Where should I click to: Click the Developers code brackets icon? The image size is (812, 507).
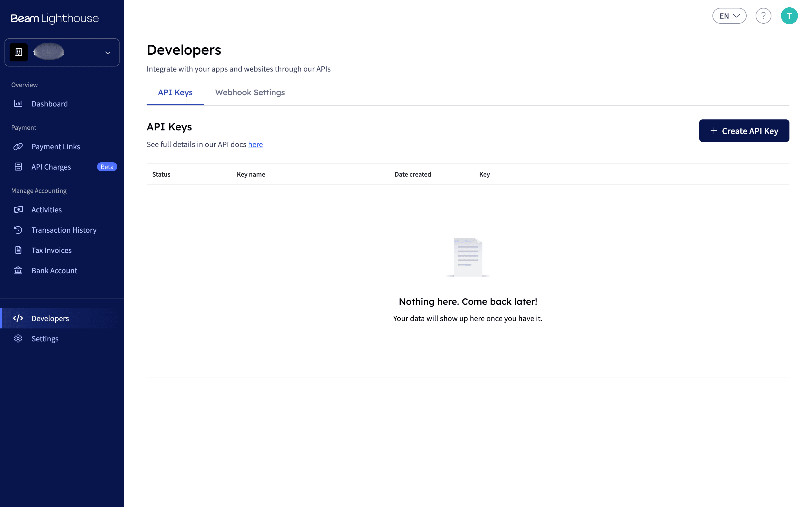[18, 318]
